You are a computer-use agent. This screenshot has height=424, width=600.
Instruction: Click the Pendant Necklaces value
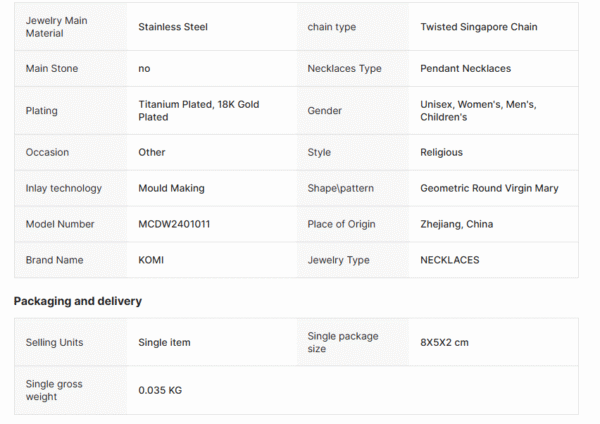(x=465, y=69)
